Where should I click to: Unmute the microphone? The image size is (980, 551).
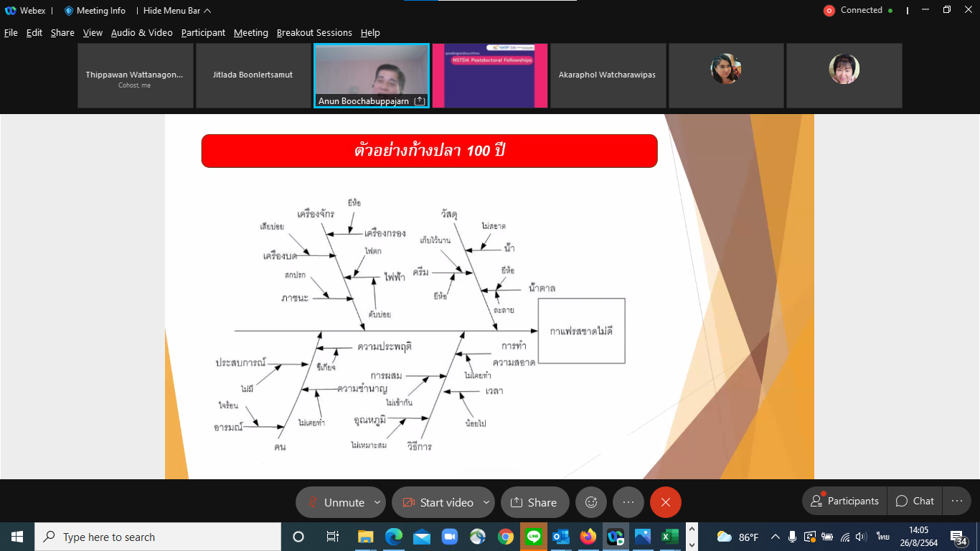click(x=335, y=502)
